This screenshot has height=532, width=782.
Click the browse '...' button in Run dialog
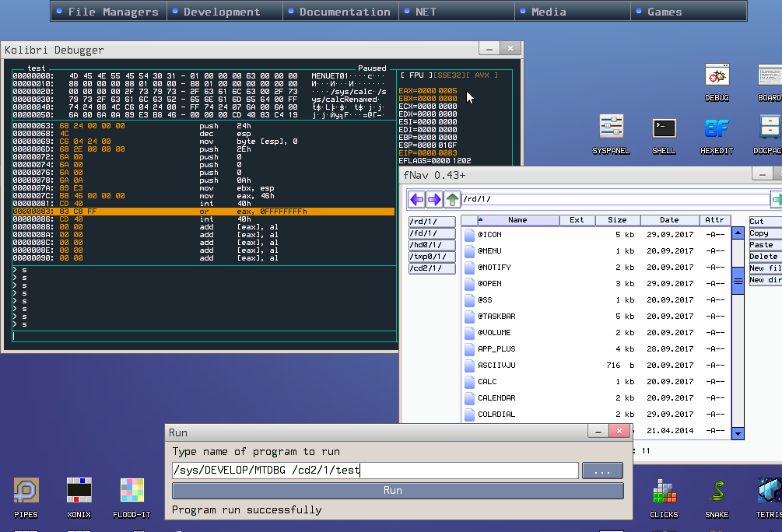602,471
